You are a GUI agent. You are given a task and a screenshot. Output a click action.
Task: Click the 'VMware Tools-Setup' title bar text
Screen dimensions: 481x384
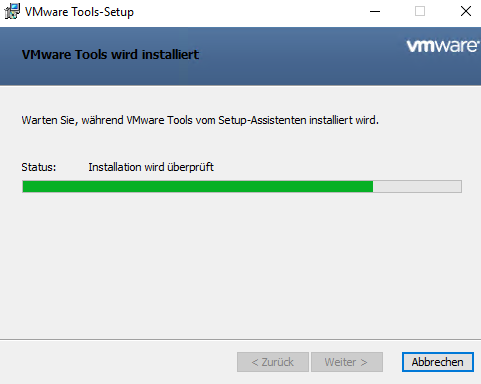click(79, 12)
